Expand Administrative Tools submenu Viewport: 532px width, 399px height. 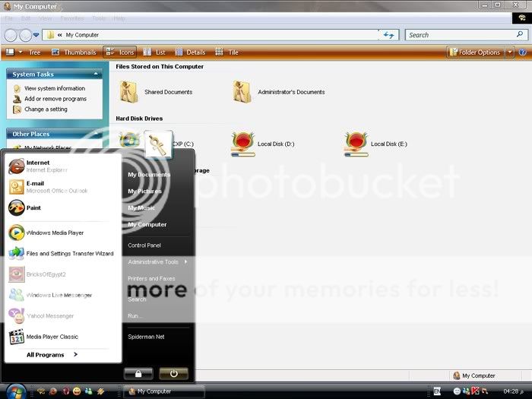coord(158,262)
